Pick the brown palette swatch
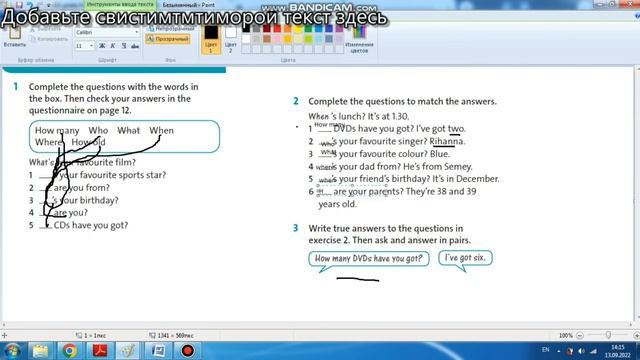 pyautogui.click(x=267, y=39)
